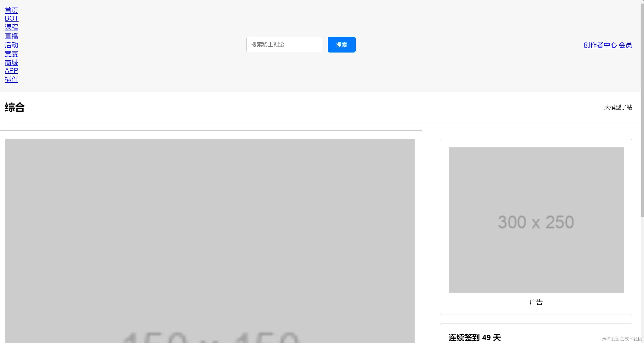Open the 活动 navigation link
The width and height of the screenshot is (644, 343).
11,45
